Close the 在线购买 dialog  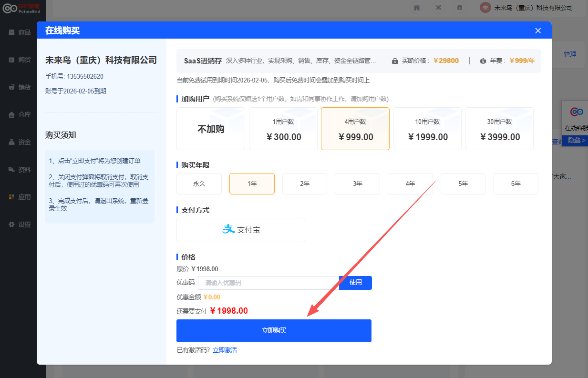538,31
